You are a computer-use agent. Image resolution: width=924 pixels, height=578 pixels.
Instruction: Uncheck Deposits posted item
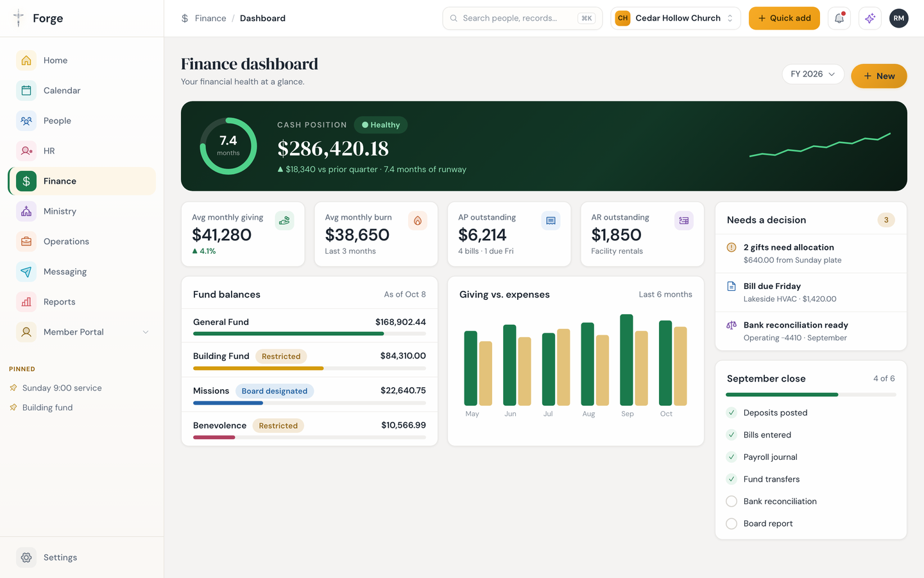(732, 413)
